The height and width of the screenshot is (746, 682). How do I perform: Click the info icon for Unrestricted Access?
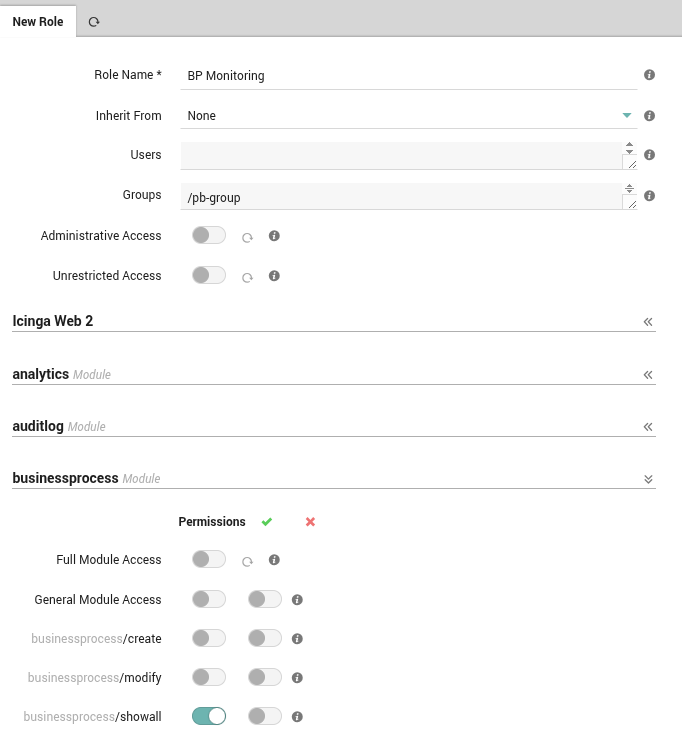tap(274, 276)
